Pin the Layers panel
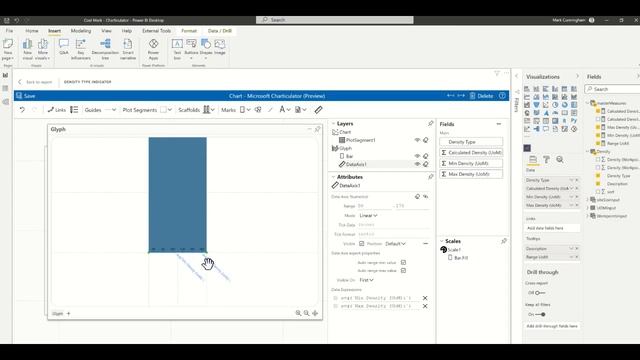 coord(431,123)
